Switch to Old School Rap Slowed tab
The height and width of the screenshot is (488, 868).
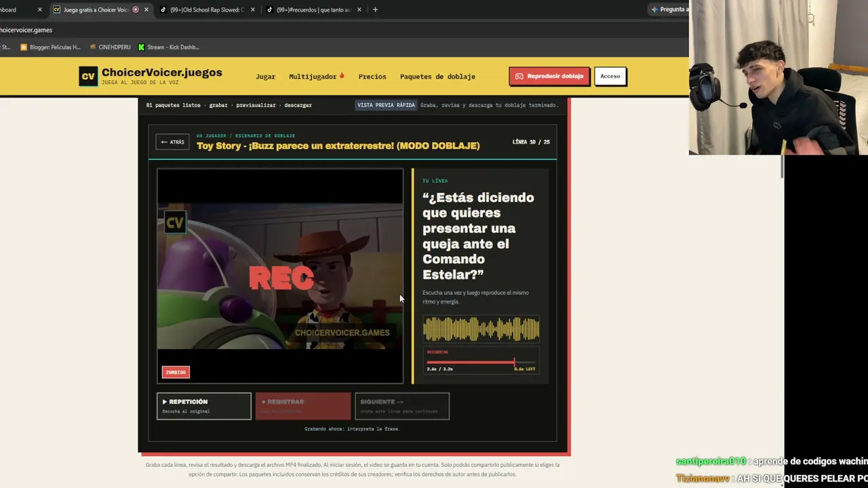(205, 9)
